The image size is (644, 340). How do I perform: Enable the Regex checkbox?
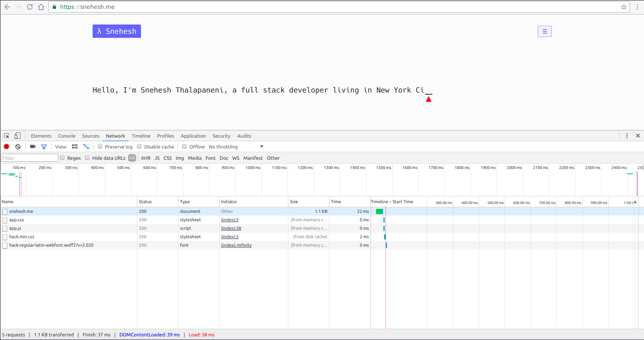(x=62, y=158)
